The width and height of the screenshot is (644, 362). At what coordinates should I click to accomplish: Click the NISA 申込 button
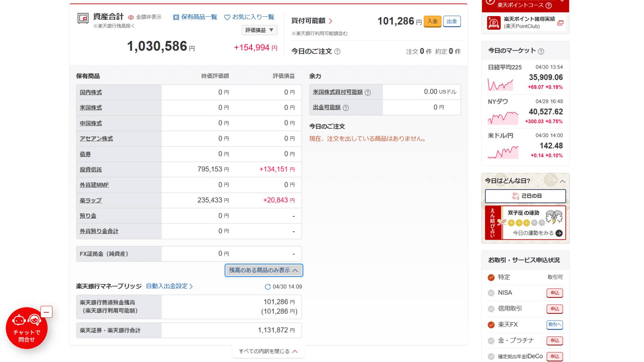[x=555, y=293]
